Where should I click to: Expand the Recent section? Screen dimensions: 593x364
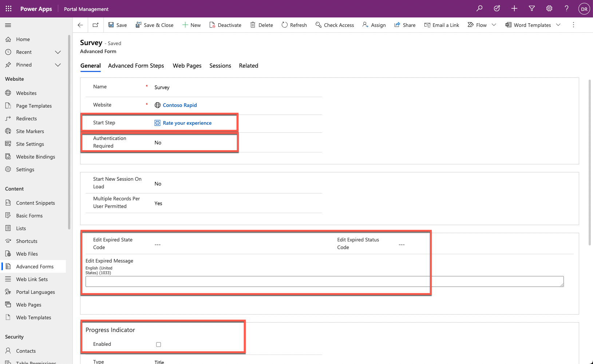tap(58, 52)
